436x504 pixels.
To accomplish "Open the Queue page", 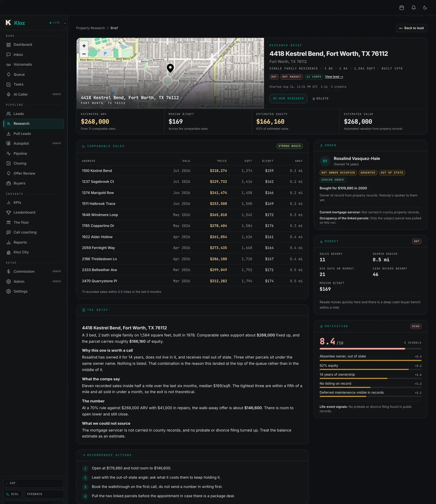I will pyautogui.click(x=34, y=74).
